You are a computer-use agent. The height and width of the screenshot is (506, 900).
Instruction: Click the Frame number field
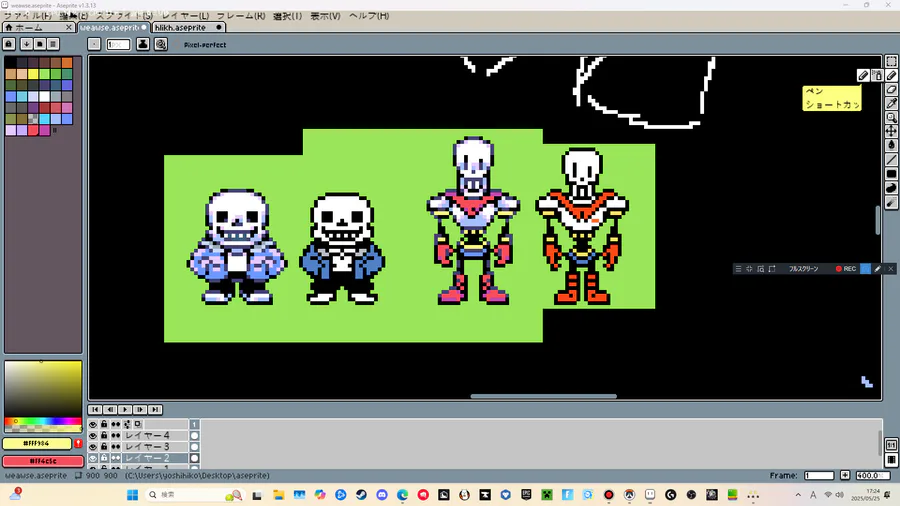[x=819, y=476]
